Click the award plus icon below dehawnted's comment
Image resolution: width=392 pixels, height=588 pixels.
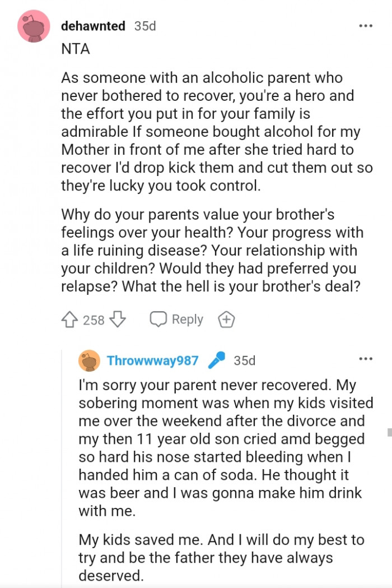226,319
